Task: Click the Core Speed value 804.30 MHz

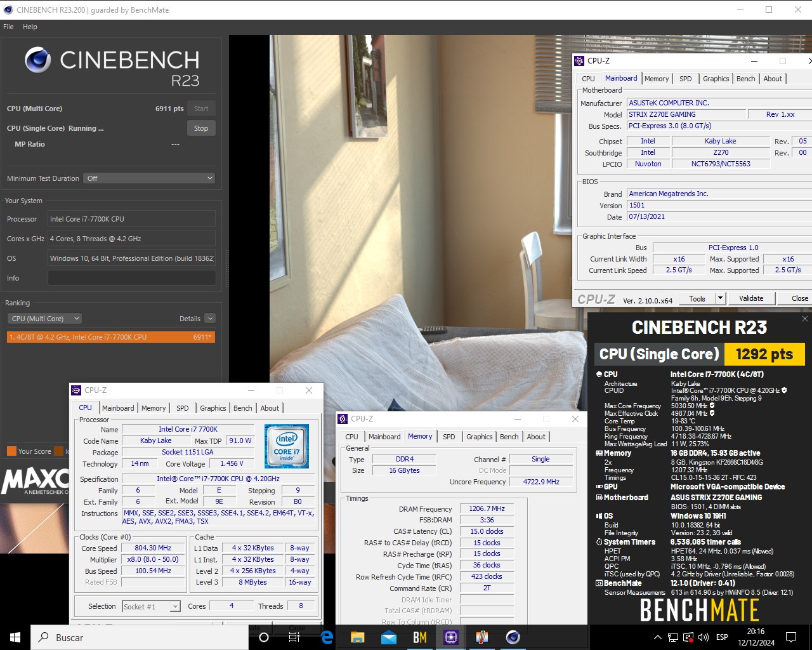Action: click(x=153, y=548)
